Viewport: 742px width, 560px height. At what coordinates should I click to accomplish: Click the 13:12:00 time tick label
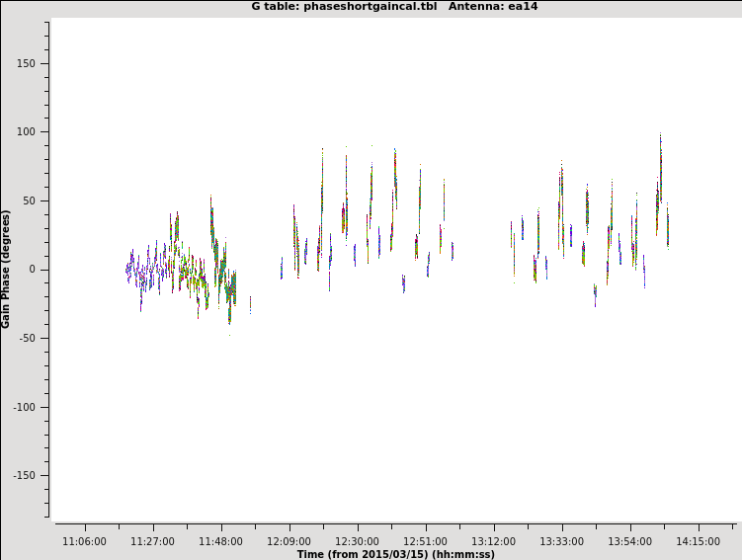493,541
